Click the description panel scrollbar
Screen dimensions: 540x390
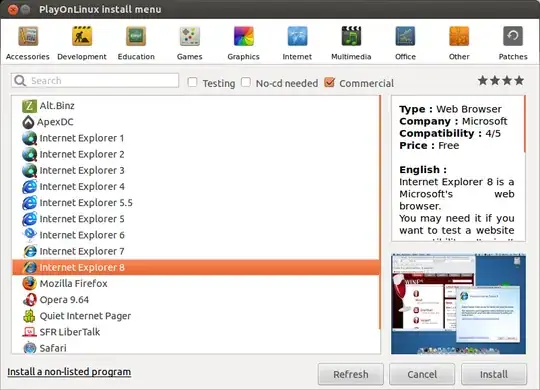click(525, 124)
